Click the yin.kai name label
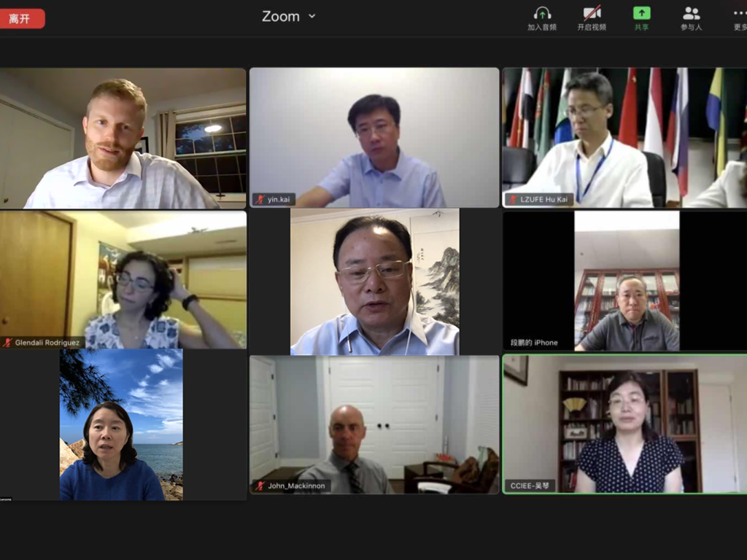 pos(279,200)
